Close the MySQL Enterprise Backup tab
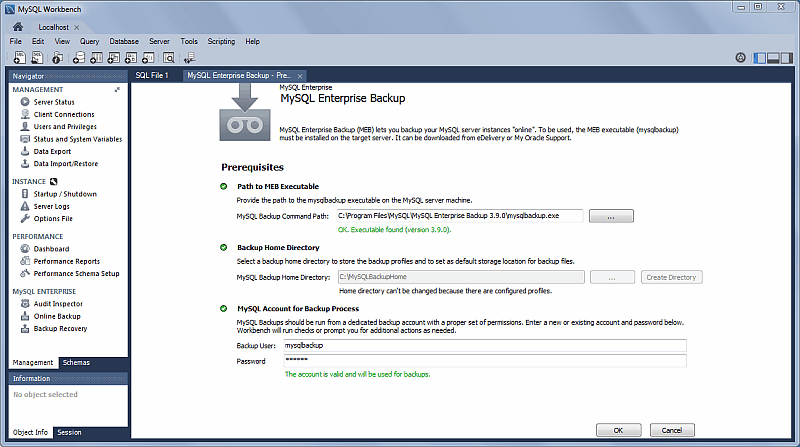Screen dimensions: 800x447 point(300,76)
